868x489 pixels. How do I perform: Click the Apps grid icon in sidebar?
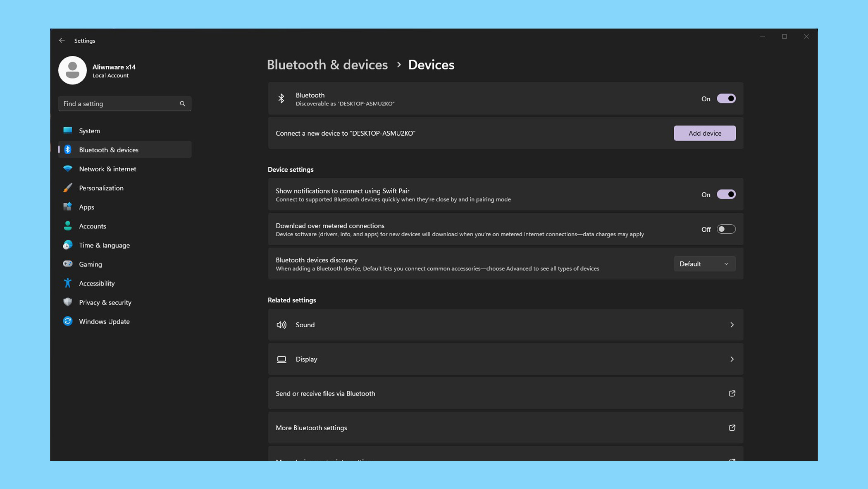coord(68,207)
